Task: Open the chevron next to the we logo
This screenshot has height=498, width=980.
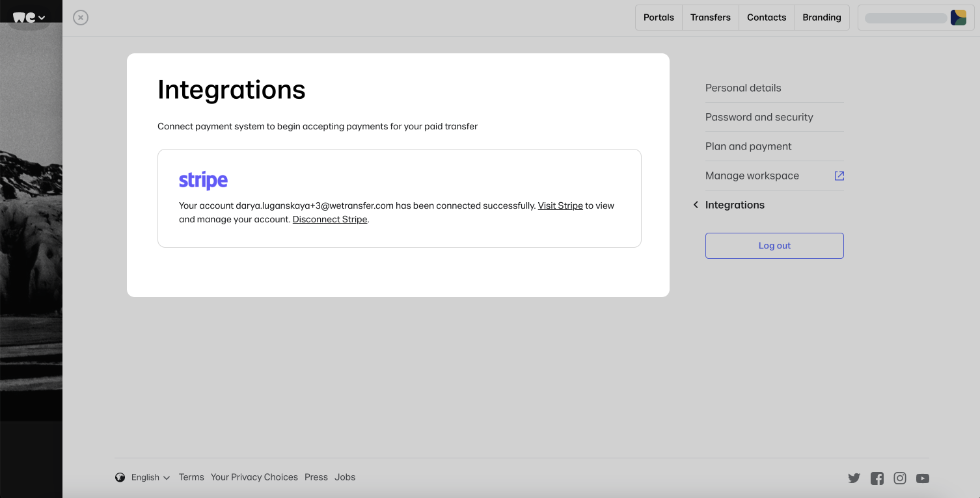Action: pos(42,17)
